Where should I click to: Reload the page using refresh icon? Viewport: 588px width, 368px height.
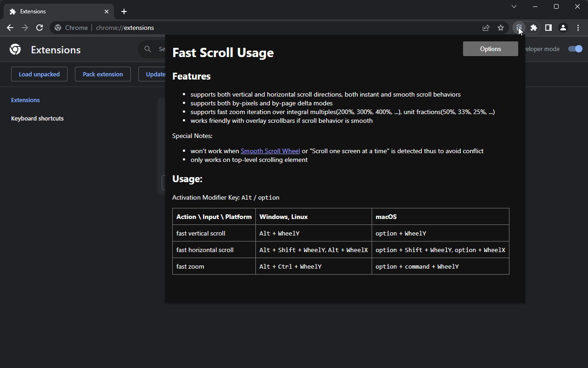(x=40, y=28)
